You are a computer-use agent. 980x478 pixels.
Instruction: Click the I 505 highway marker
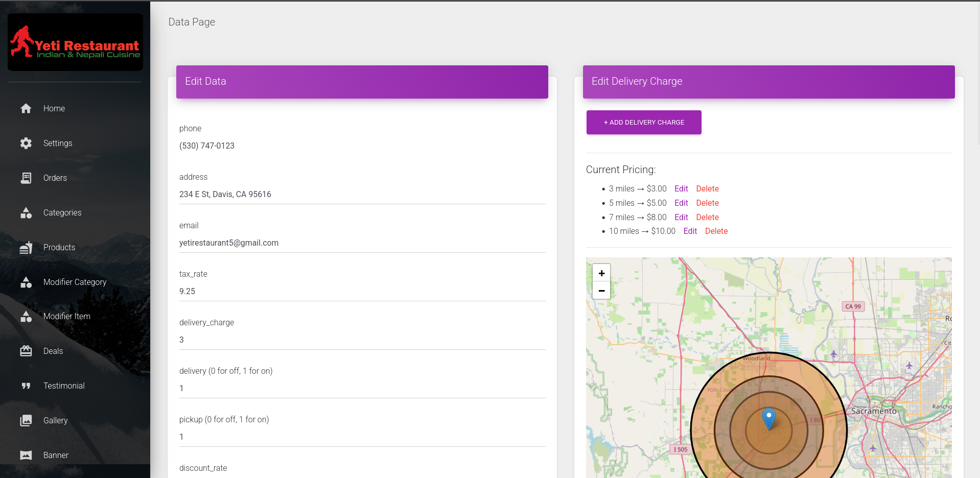point(681,449)
